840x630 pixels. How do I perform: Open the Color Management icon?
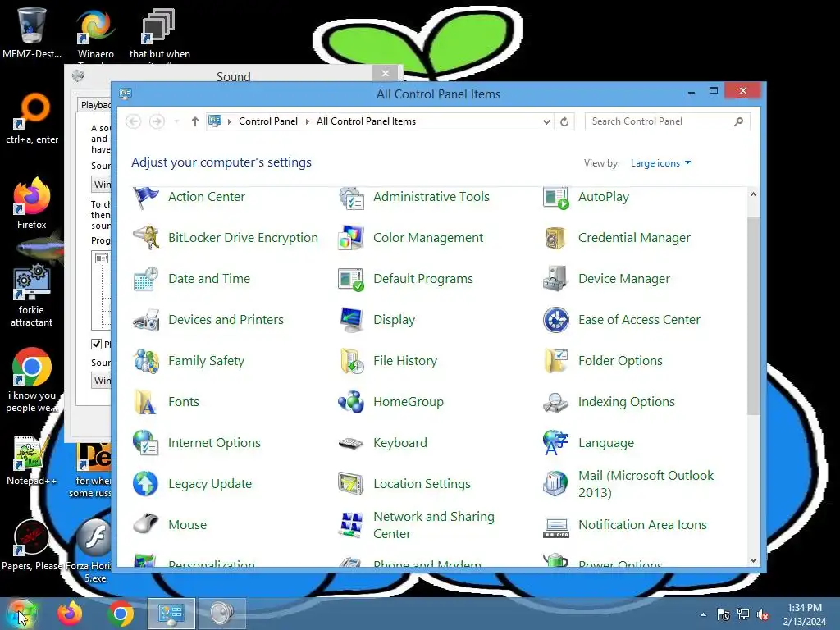pos(351,238)
